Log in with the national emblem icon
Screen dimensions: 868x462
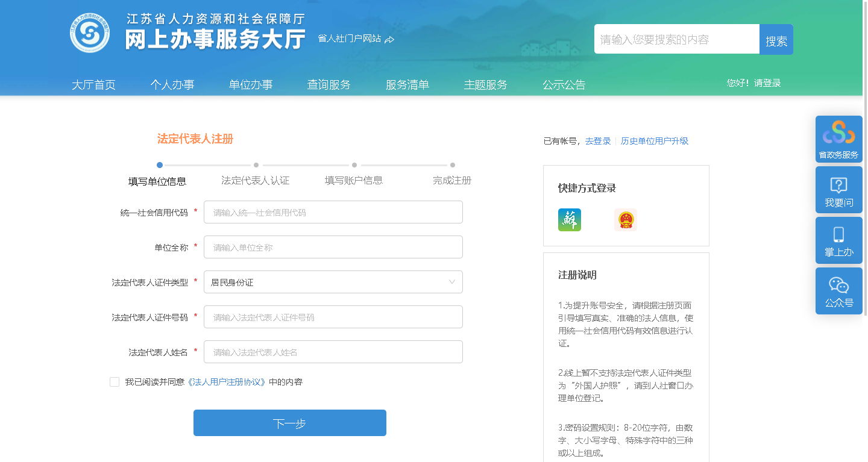pos(626,220)
